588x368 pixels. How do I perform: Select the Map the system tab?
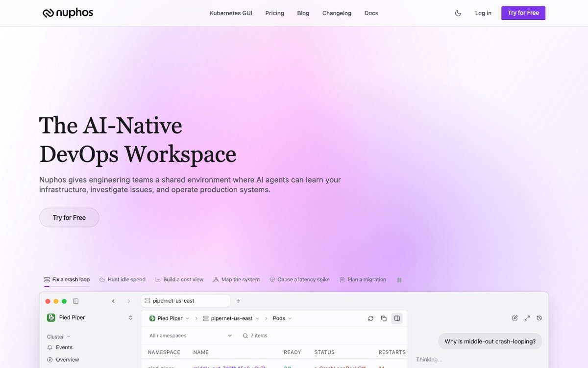(237, 280)
